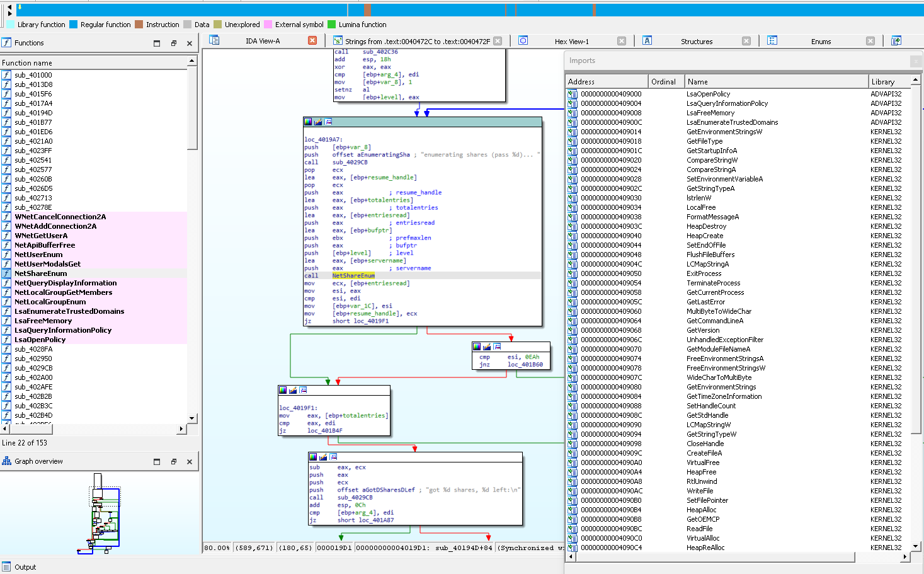Click the Regular function legend color swatch
Image resolution: width=924 pixels, height=574 pixels.
point(73,25)
